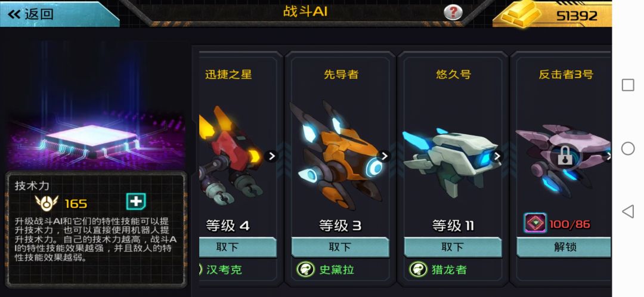
Task: Tap the plus icon beside 165 tech power
Action: [x=136, y=202]
